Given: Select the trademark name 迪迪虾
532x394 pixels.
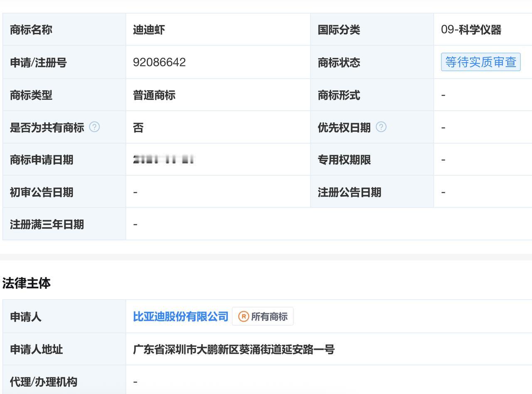Looking at the screenshot, I should pyautogui.click(x=149, y=30).
